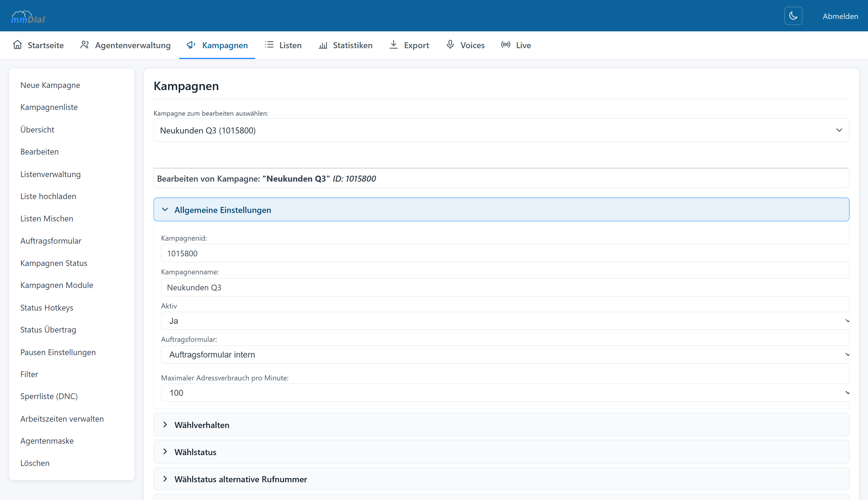Click the mmDial logo
This screenshot has height=500, width=868.
(x=28, y=17)
